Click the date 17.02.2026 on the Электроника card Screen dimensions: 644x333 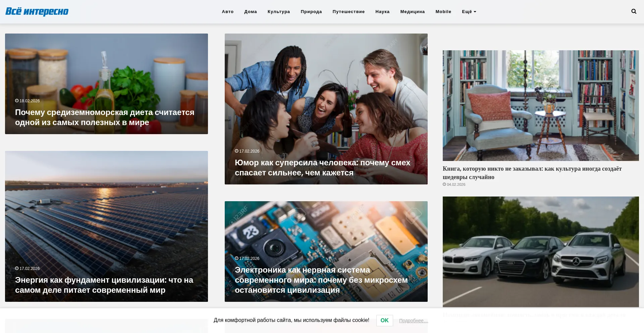[249, 259]
